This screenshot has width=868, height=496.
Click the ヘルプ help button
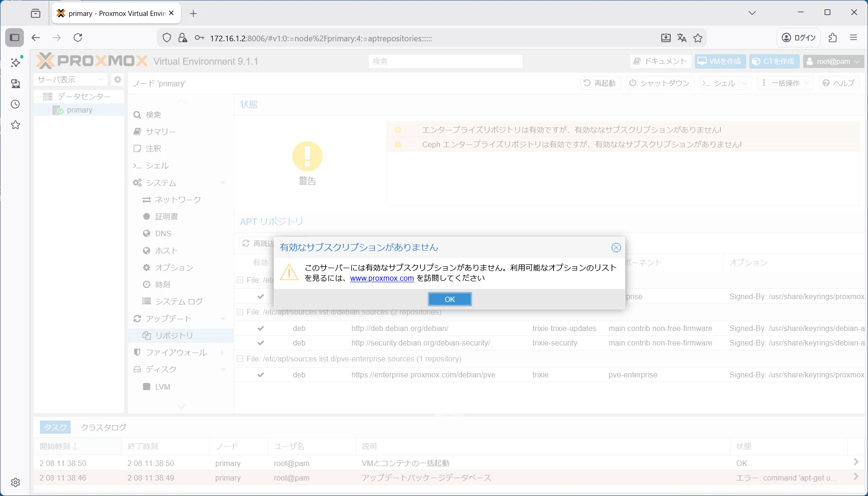point(839,83)
